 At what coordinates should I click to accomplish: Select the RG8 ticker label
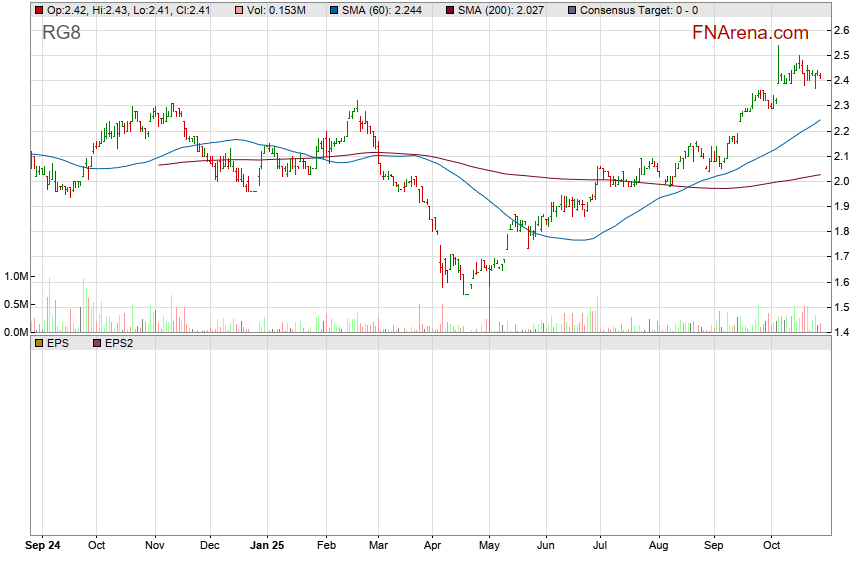(x=61, y=32)
